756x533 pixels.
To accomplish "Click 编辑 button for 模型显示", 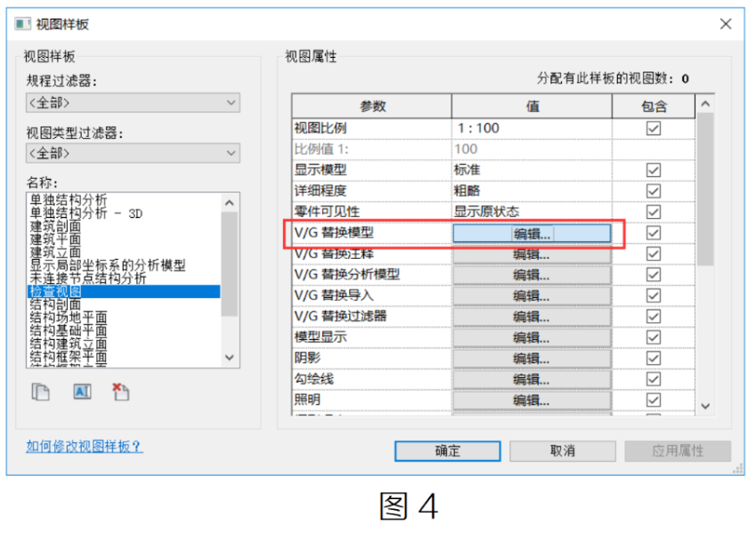I will point(532,338).
